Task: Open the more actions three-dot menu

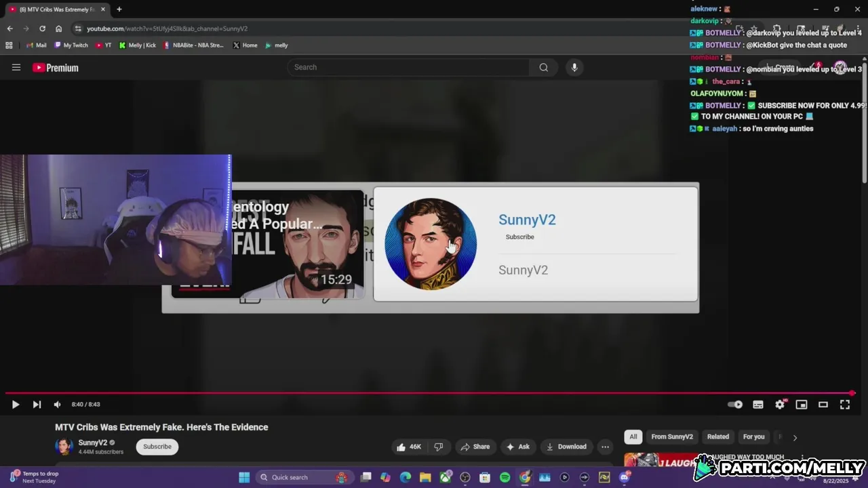Action: coord(605,447)
